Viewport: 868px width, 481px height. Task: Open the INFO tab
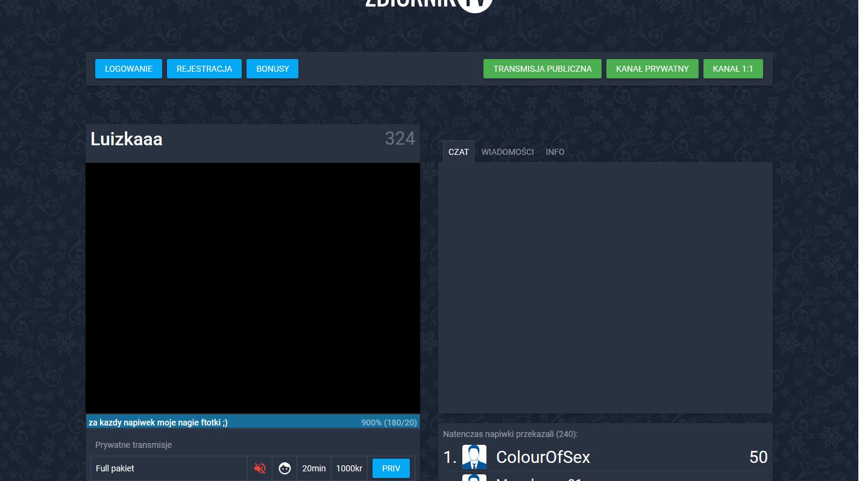555,152
